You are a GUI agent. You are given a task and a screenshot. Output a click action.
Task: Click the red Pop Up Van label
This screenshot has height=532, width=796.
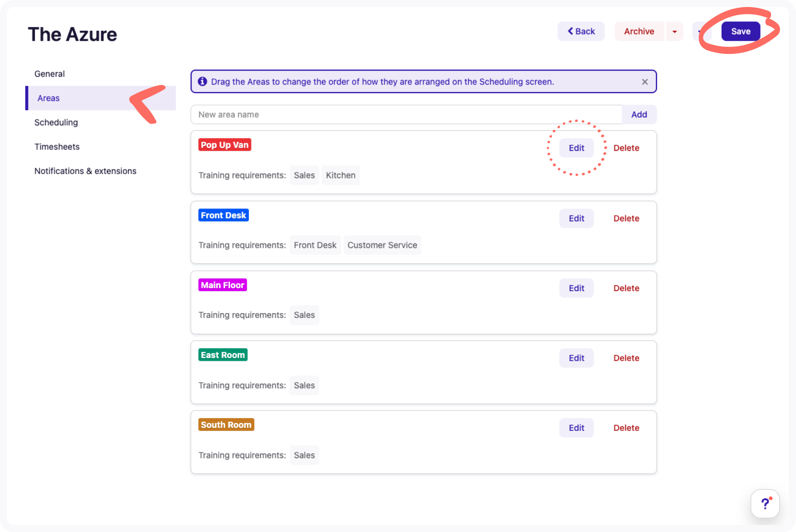coord(225,145)
